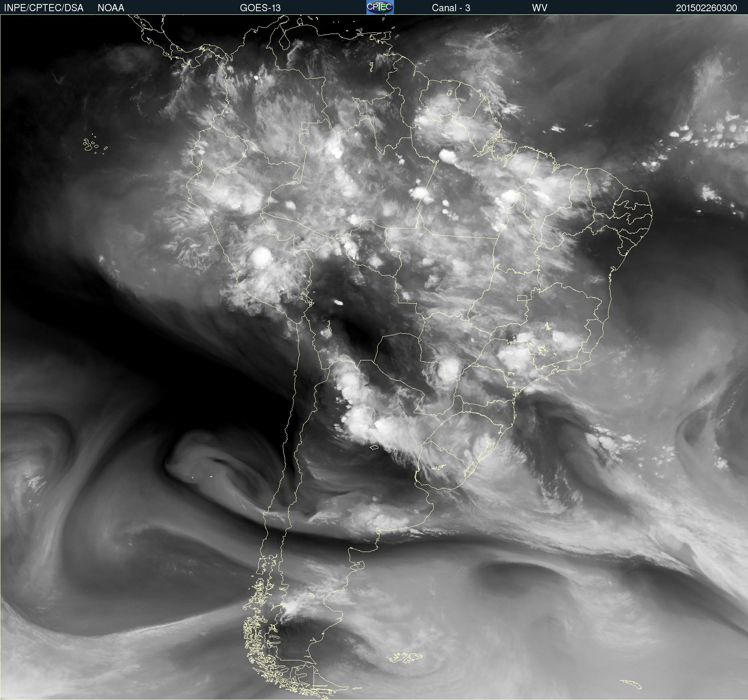Click the WV water vapor label

[x=539, y=8]
